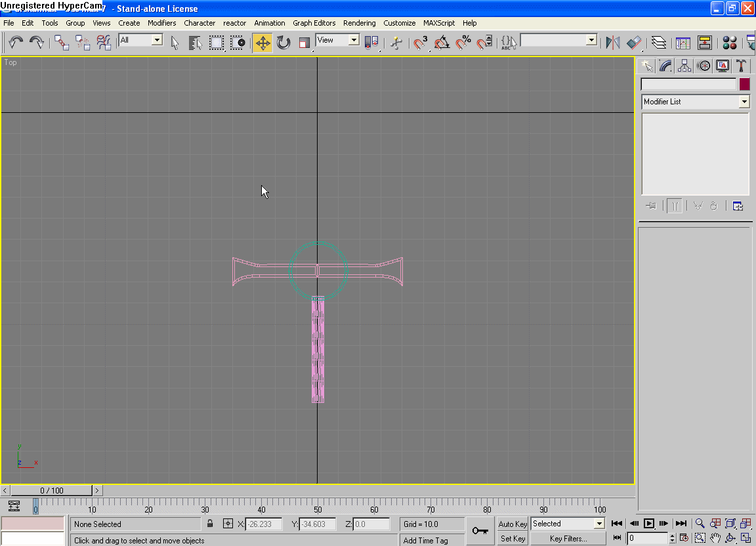This screenshot has height=546, width=756.
Task: Enable Auto Key animation mode
Action: coord(513,524)
